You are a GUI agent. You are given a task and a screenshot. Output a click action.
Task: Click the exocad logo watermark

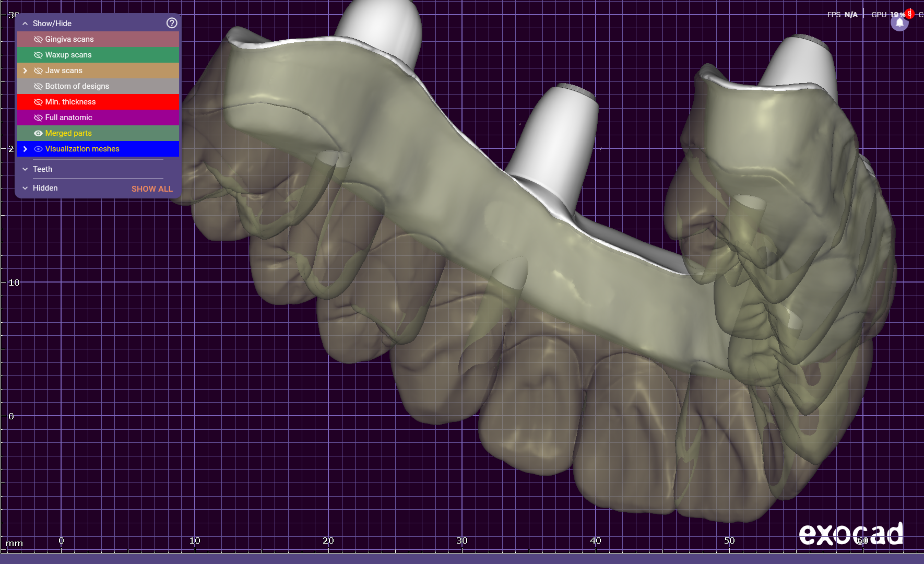tap(850, 534)
